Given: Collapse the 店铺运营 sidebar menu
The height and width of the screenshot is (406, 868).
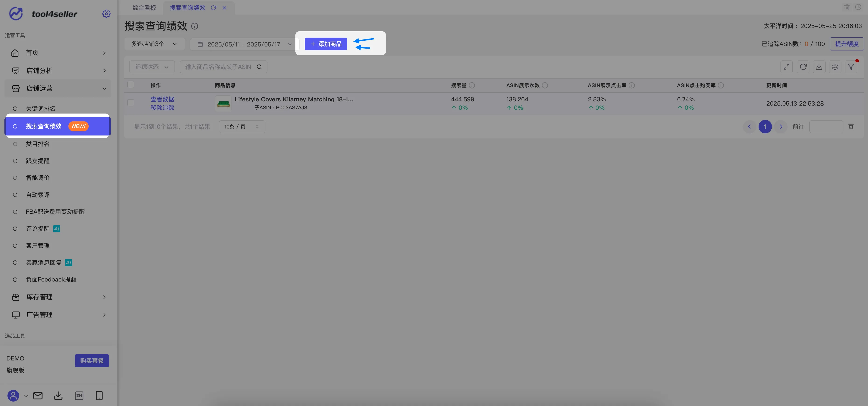Looking at the screenshot, I should [x=58, y=88].
